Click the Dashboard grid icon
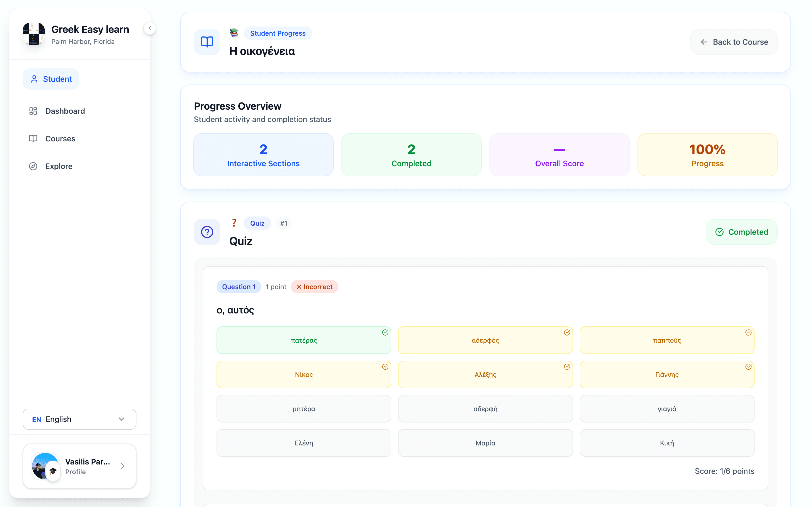 pos(33,111)
